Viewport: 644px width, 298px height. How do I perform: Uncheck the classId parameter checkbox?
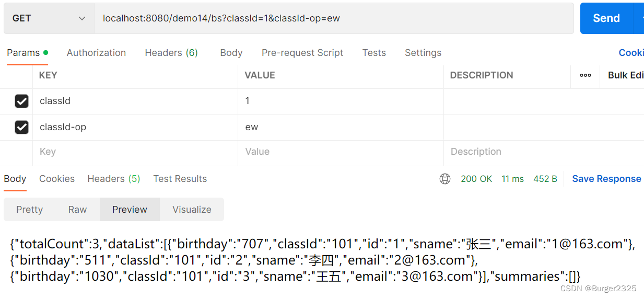point(21,101)
